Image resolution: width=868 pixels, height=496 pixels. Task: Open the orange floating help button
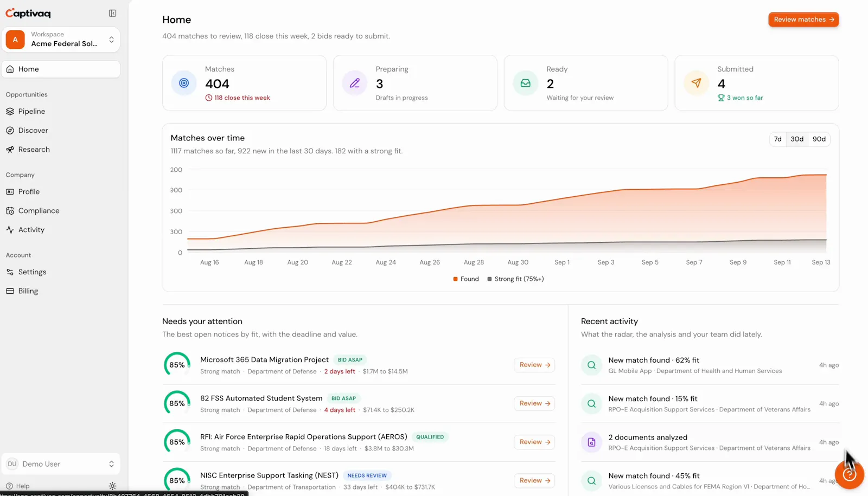849,474
